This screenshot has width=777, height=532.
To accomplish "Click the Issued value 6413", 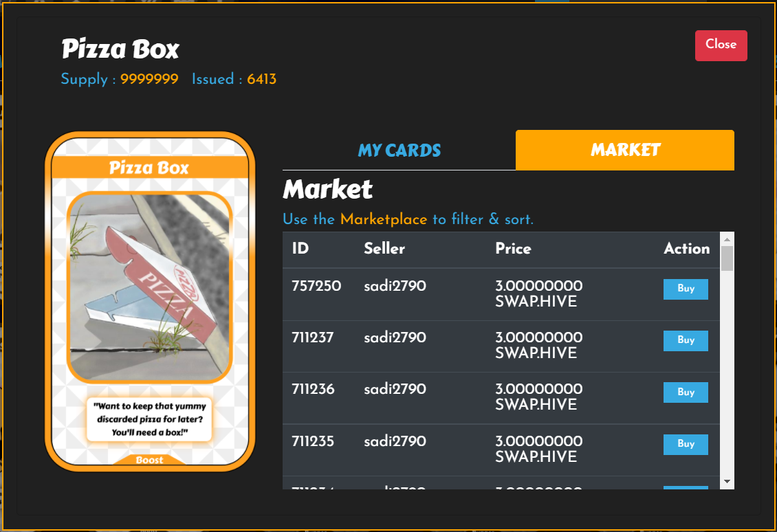I will (x=262, y=79).
